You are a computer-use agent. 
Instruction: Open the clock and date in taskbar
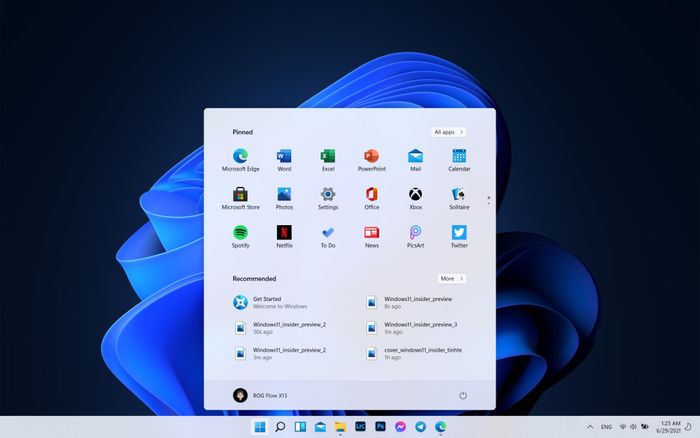(668, 427)
